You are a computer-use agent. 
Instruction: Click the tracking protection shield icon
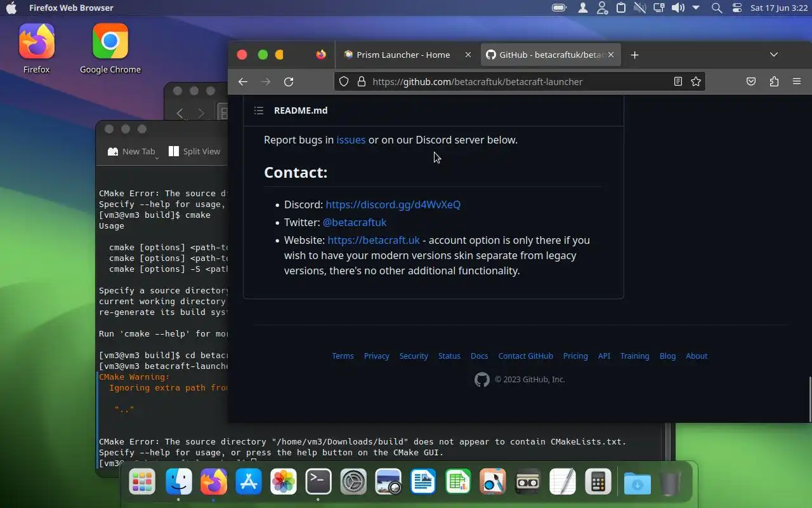tap(344, 81)
